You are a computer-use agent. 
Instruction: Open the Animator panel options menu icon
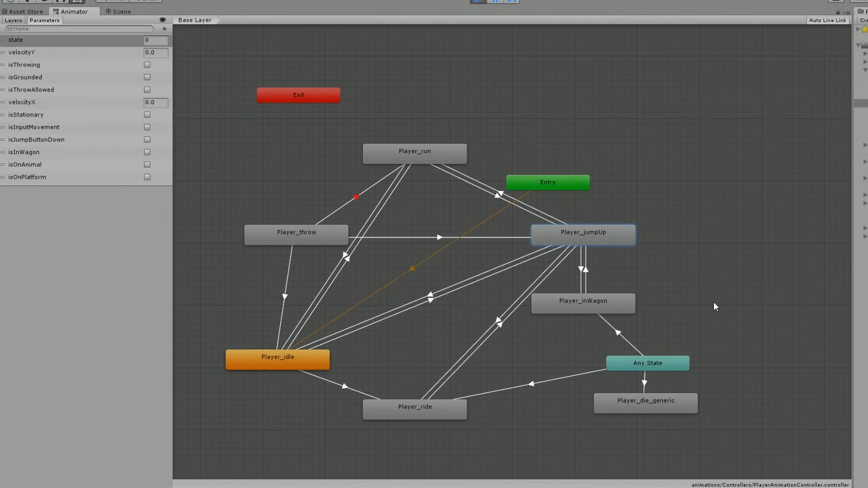[x=846, y=12]
